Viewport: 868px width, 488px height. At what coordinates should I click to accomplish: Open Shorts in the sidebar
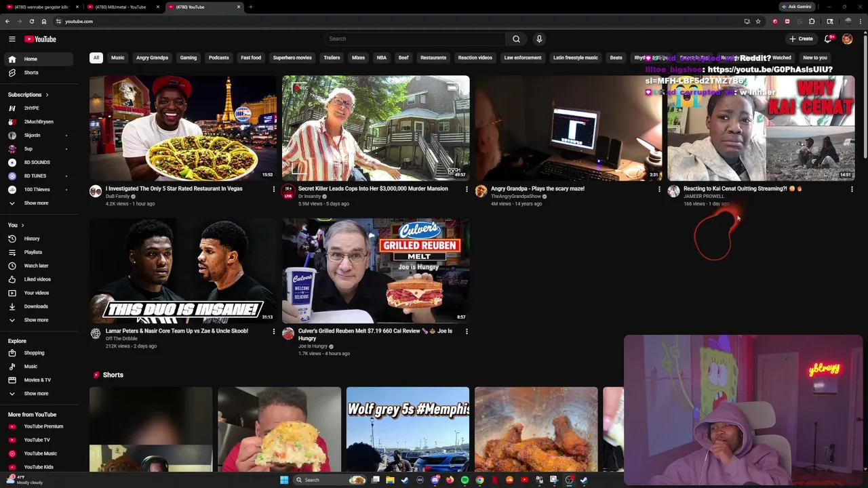[39, 73]
